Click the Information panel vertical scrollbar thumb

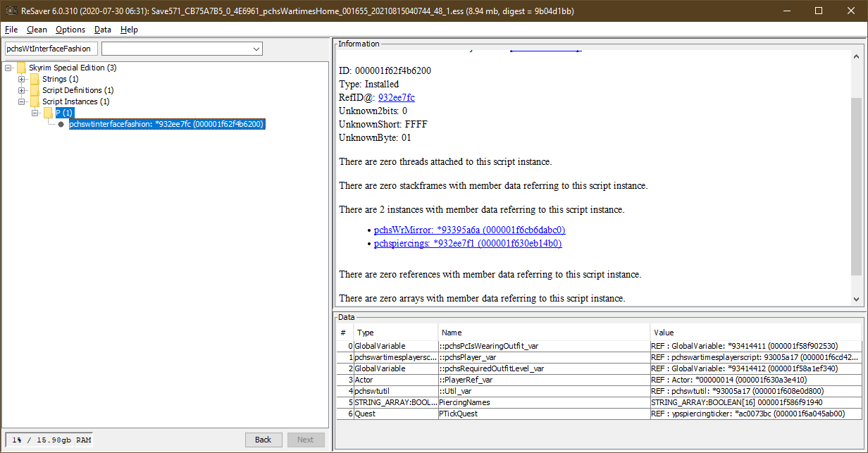coord(856,187)
